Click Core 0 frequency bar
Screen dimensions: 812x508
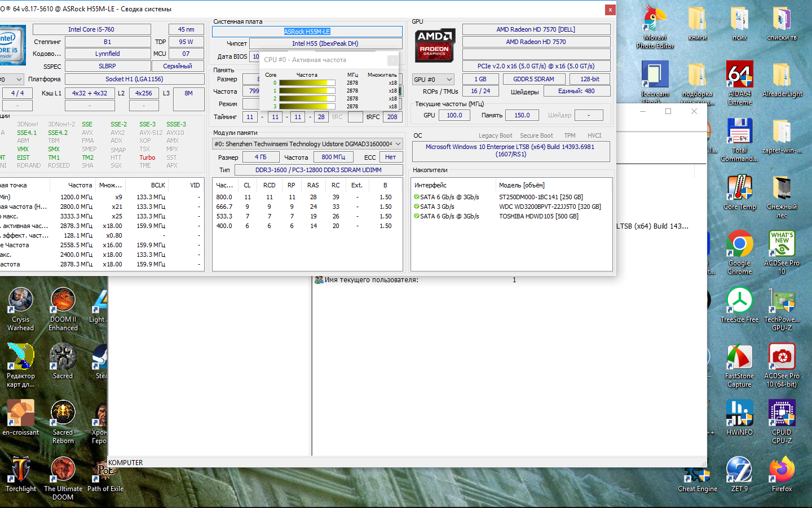307,83
